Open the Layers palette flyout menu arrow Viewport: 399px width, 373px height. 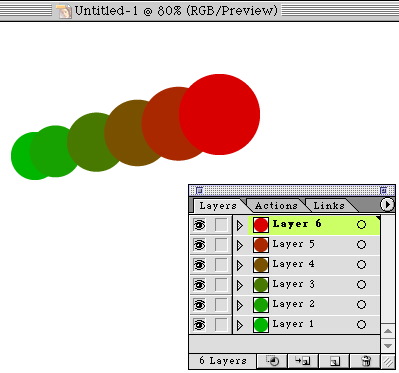pyautogui.click(x=387, y=205)
